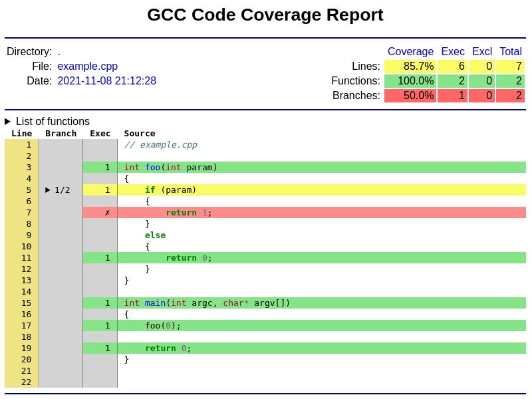This screenshot has height=399, width=532.
Task: Click the disclosure triangle beside List of functions
Action: pyautogui.click(x=7, y=121)
